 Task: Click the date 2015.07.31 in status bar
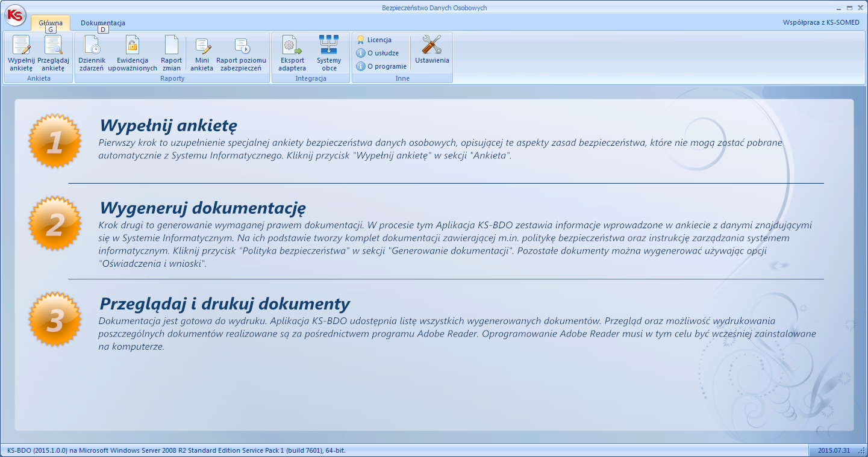pyautogui.click(x=834, y=450)
